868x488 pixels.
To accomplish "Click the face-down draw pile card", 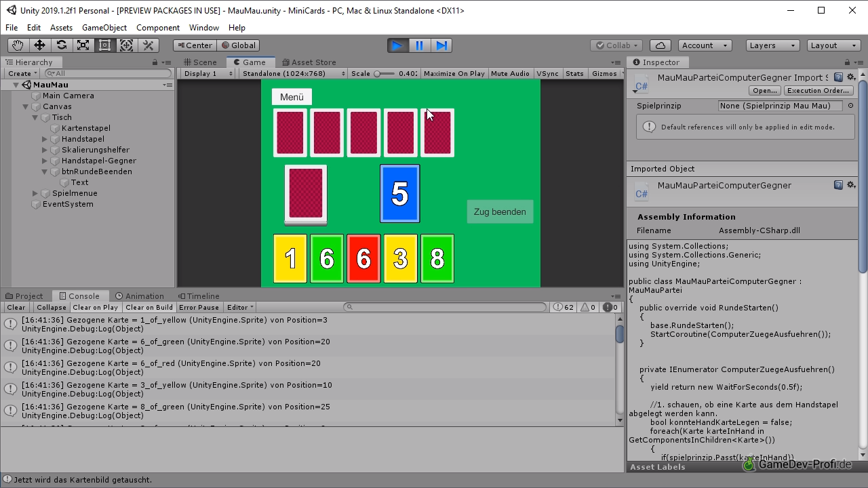I will 306,194.
